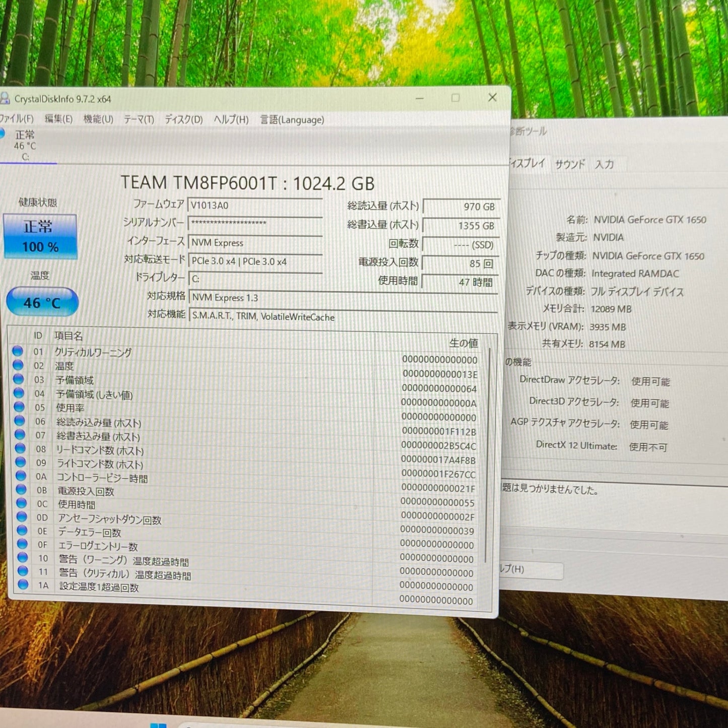
Task: Select the コントローラービジー時間 attribute name
Action: 102,478
